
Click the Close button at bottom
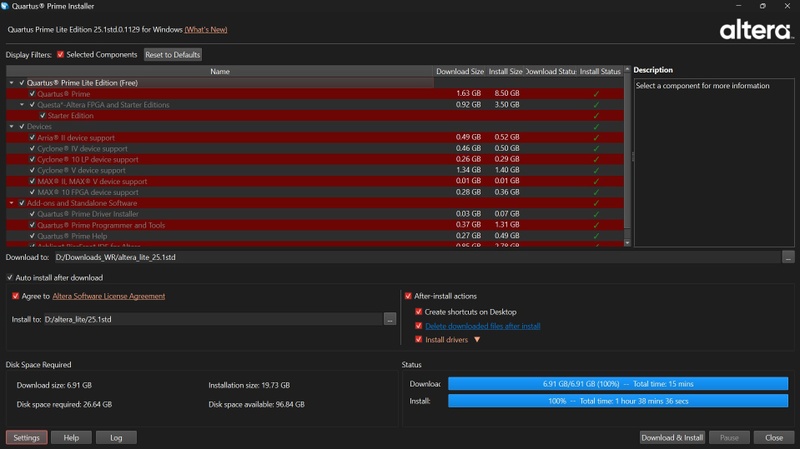(774, 437)
